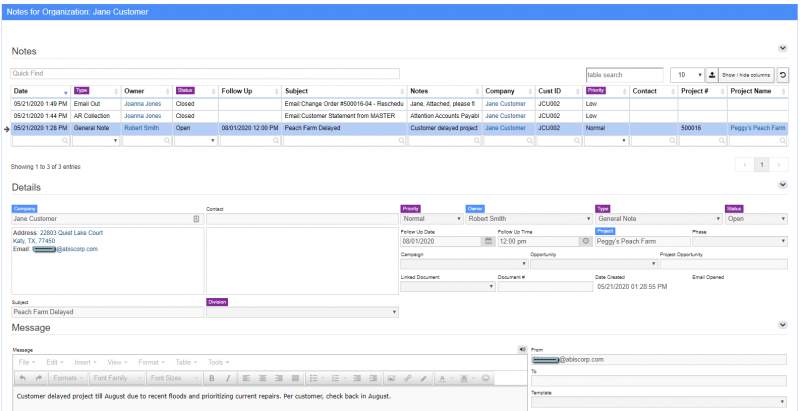Open the page size dropdown showing 10

(686, 75)
